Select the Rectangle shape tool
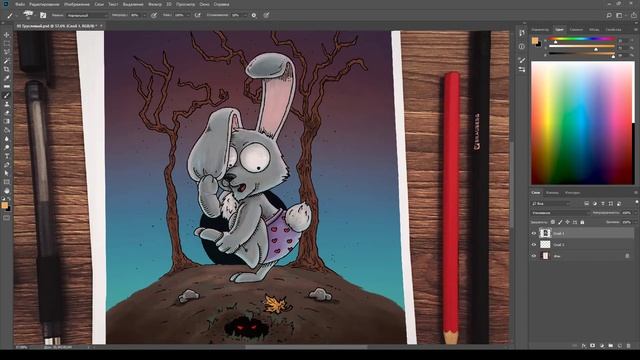This screenshot has width=640, height=360. coord(7,182)
